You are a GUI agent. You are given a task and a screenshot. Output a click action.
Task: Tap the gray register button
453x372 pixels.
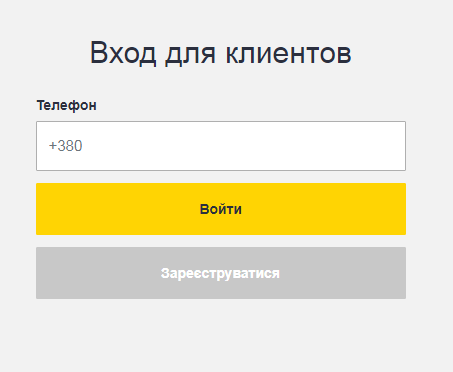(221, 273)
